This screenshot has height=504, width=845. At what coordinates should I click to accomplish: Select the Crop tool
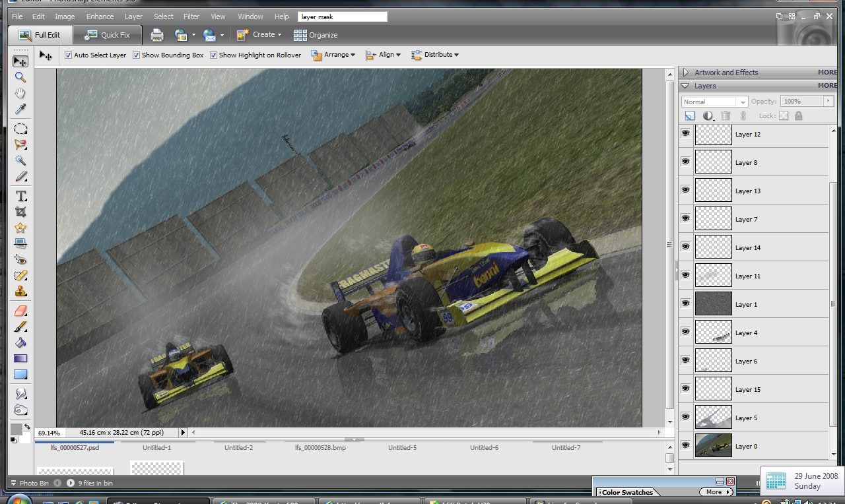click(x=20, y=212)
